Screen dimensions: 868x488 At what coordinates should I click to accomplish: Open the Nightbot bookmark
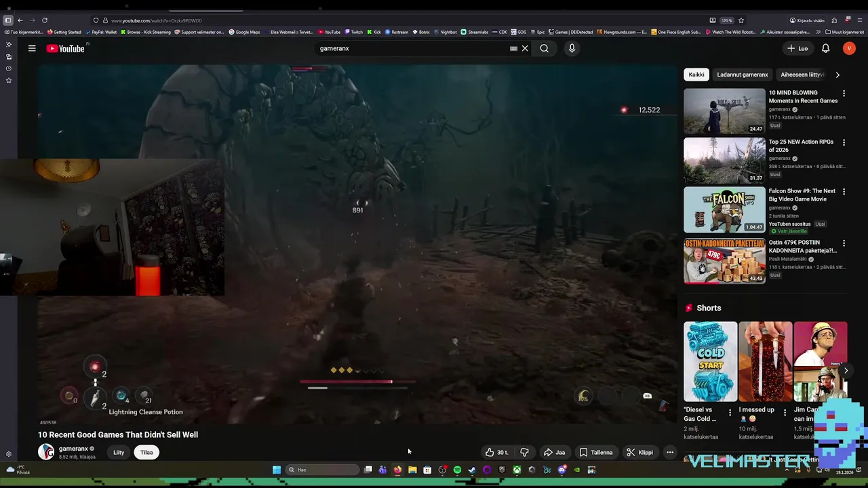[x=445, y=32]
